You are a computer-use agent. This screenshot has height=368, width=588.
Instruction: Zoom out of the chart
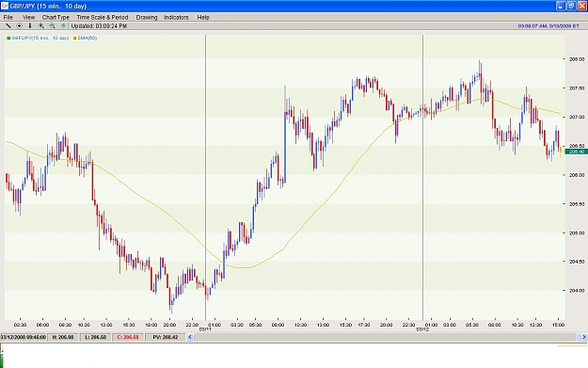[52, 26]
